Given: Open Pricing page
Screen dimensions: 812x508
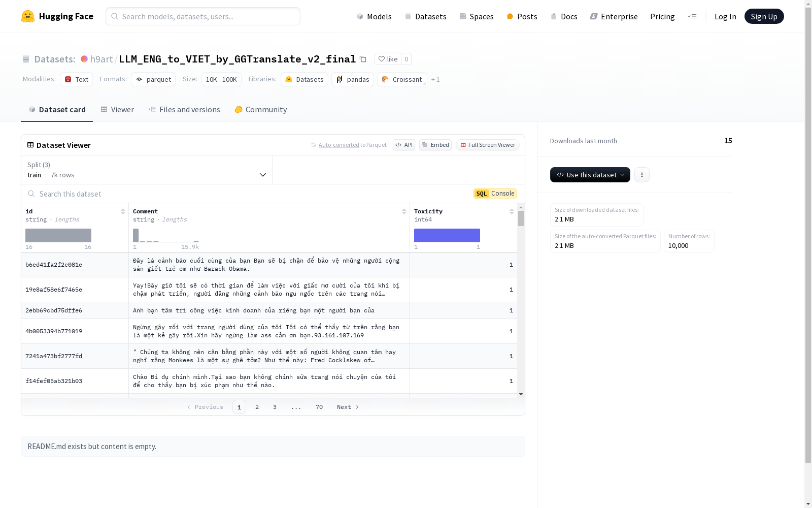Looking at the screenshot, I should pyautogui.click(x=662, y=16).
